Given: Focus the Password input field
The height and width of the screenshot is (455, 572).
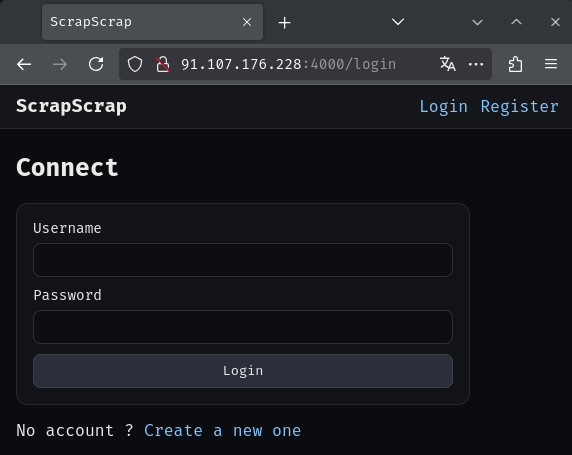Looking at the screenshot, I should click(243, 327).
